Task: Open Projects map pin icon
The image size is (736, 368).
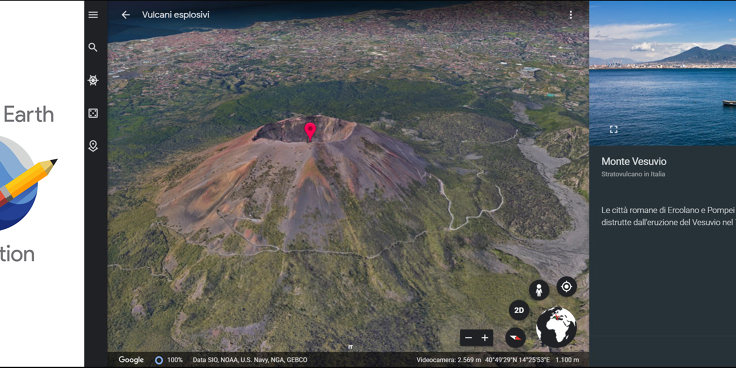Action: click(x=93, y=146)
